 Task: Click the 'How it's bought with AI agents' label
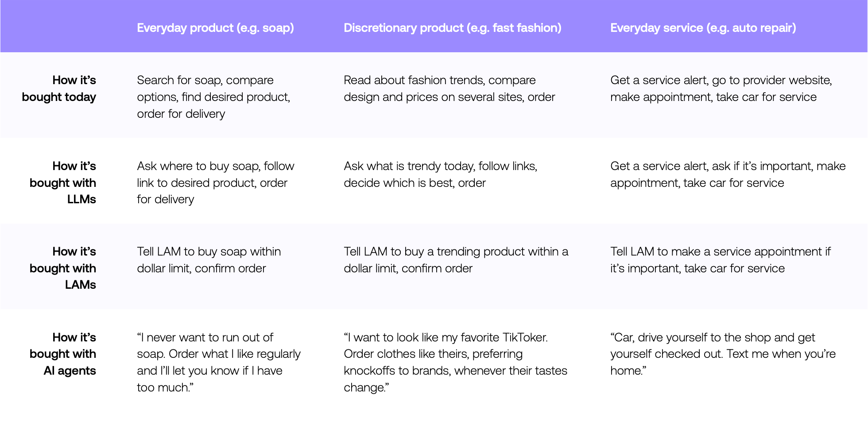(63, 354)
